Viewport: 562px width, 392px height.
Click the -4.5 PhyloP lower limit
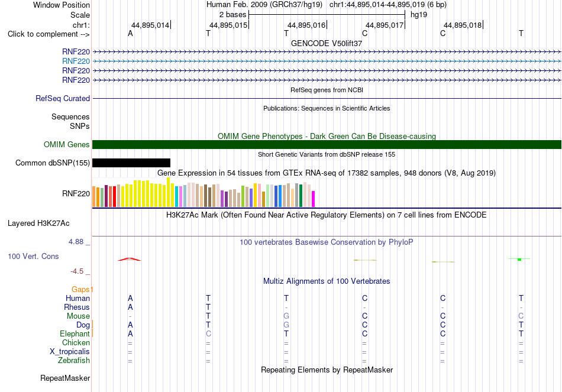[x=77, y=271]
